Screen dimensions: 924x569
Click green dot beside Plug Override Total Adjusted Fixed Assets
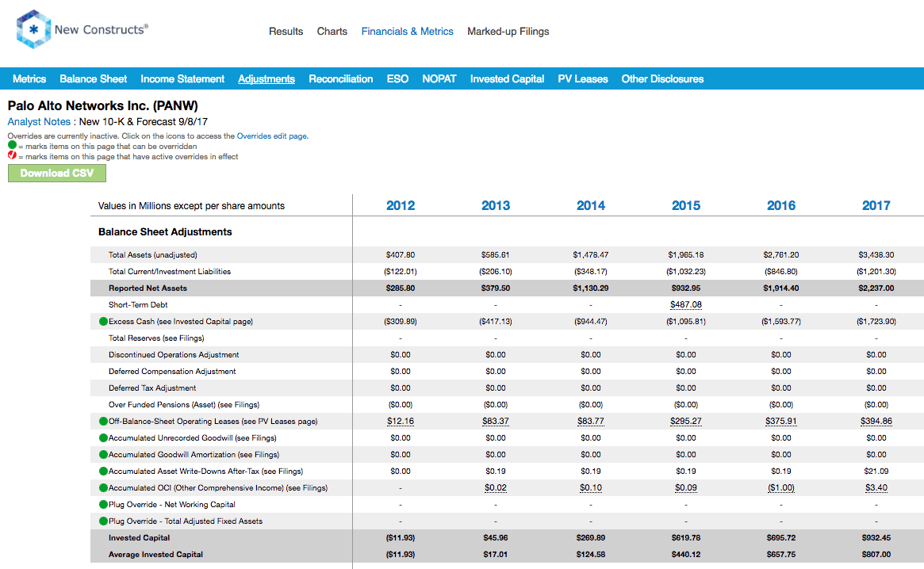(x=103, y=521)
